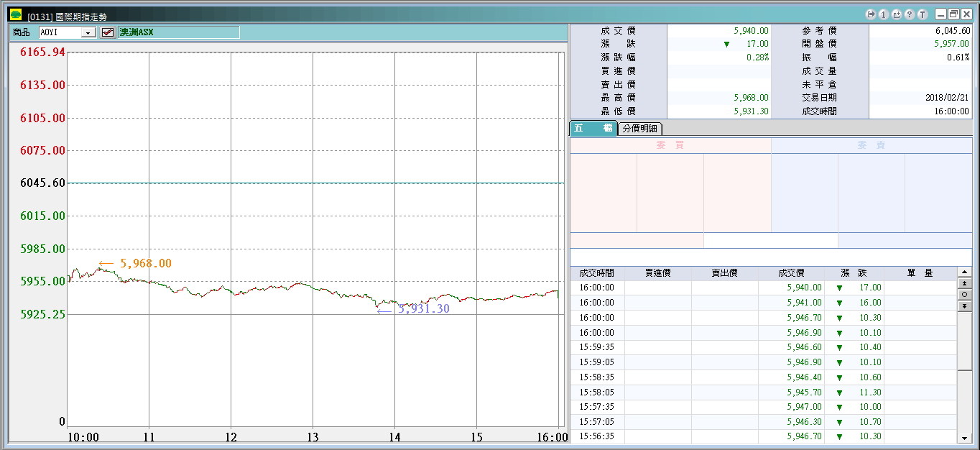The image size is (980, 450).
Task: Switch to the 分價明細 tab
Action: coord(640,129)
